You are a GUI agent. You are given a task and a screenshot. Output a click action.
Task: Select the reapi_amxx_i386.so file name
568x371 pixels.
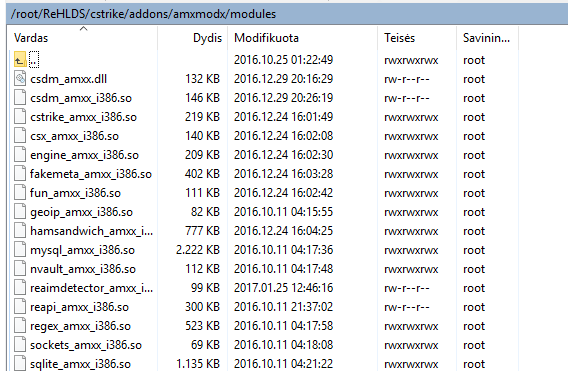(79, 307)
